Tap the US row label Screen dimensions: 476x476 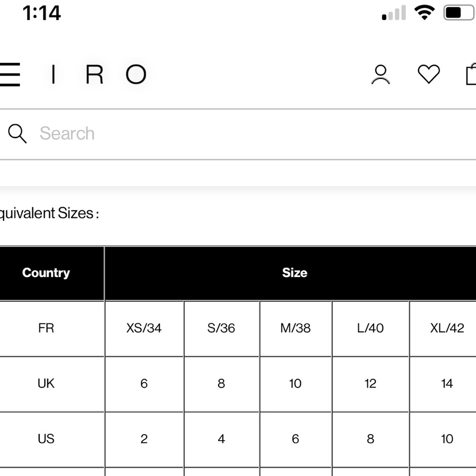[52, 439]
